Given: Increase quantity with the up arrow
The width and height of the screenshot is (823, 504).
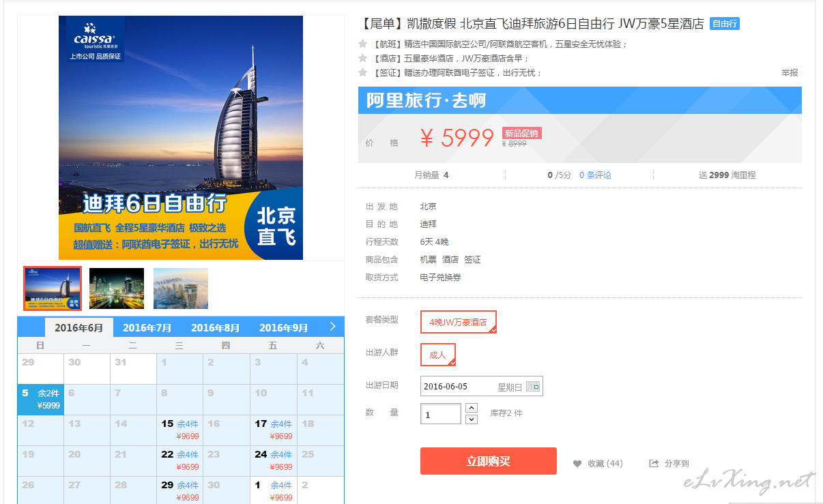Looking at the screenshot, I should pyautogui.click(x=472, y=408).
